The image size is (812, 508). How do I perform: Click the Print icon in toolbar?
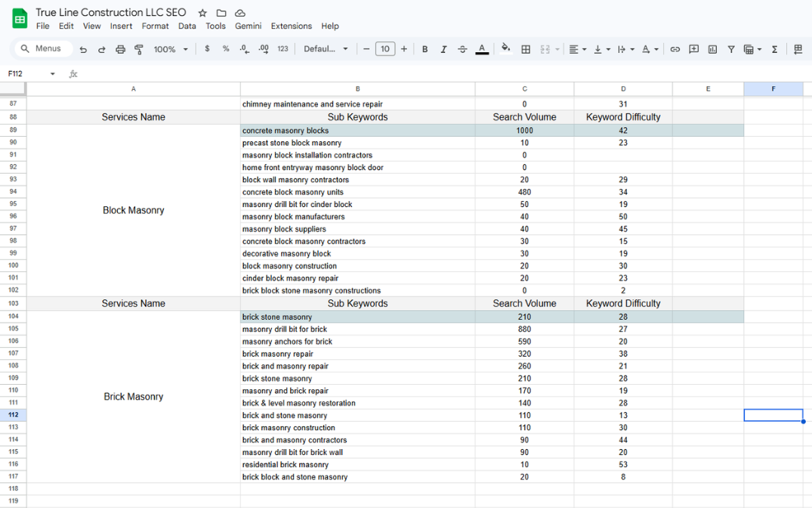coord(120,49)
